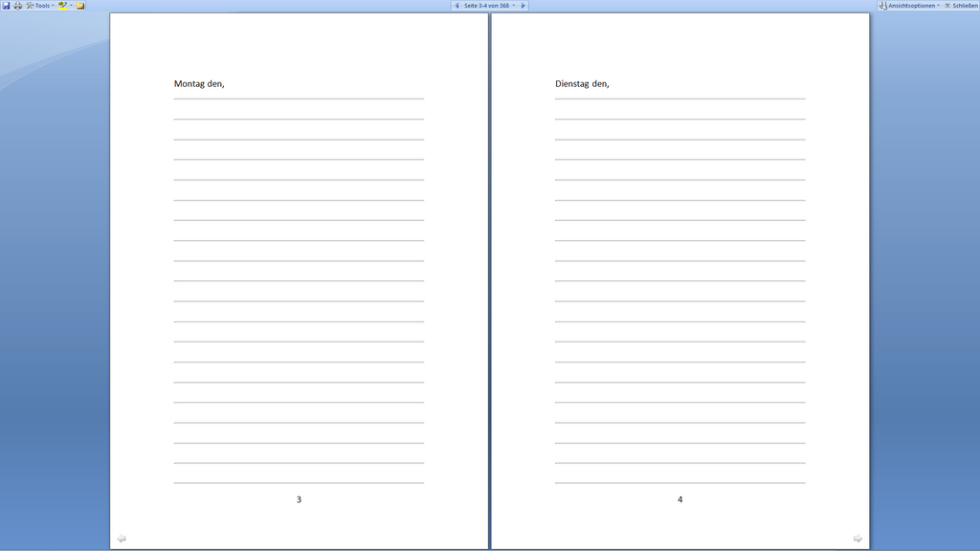Click page number 4 at the bottom
Image resolution: width=980 pixels, height=551 pixels.
pyautogui.click(x=680, y=499)
